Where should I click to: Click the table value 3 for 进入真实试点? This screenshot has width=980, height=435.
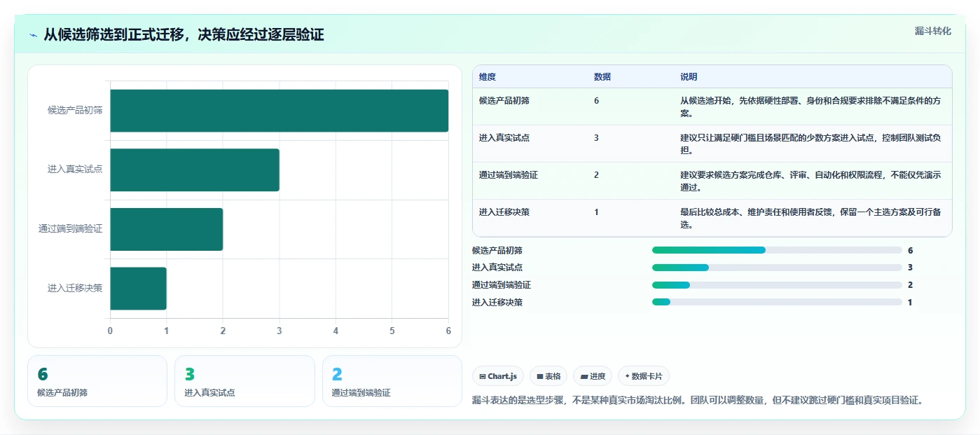coord(597,138)
